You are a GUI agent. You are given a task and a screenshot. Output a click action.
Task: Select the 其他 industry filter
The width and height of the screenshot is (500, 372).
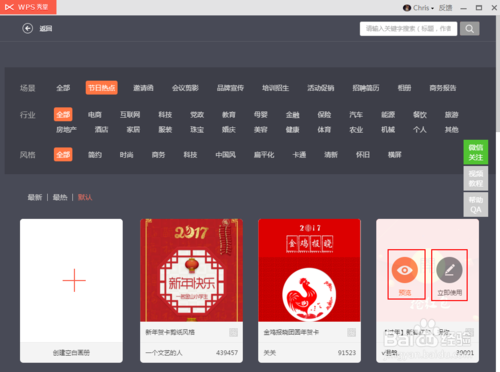click(452, 129)
